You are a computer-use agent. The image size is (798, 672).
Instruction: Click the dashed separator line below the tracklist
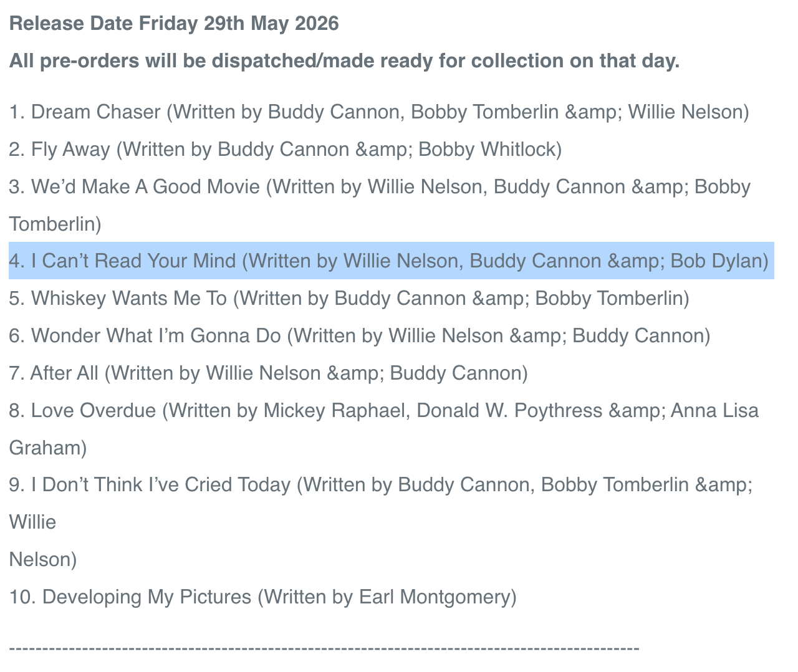tap(324, 648)
